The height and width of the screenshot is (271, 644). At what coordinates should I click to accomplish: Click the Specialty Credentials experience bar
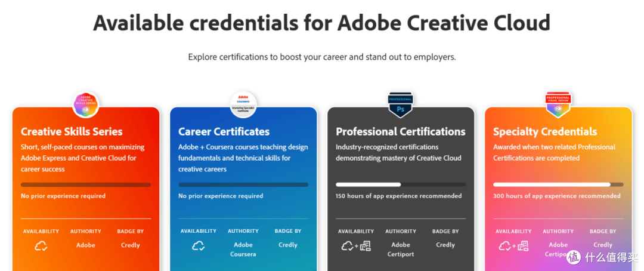pos(558,184)
